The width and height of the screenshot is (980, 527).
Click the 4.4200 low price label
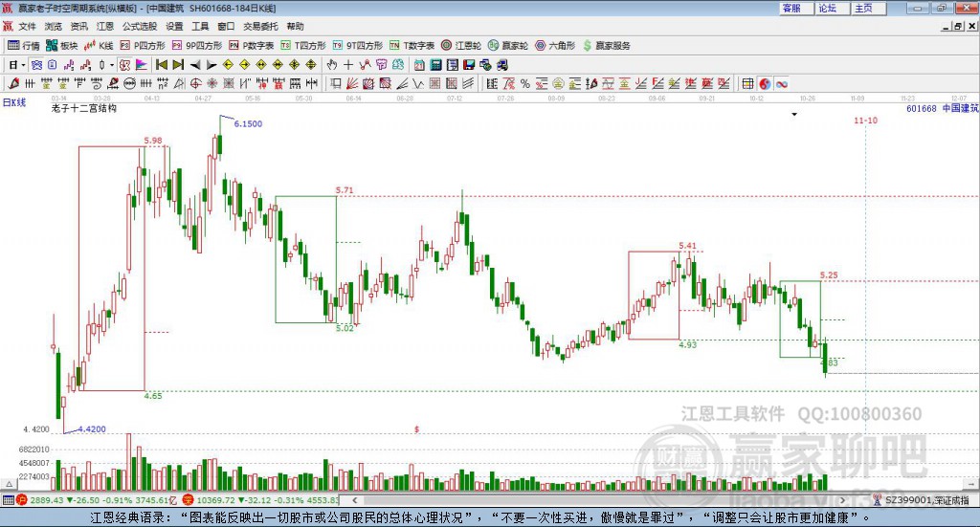[x=92, y=429]
